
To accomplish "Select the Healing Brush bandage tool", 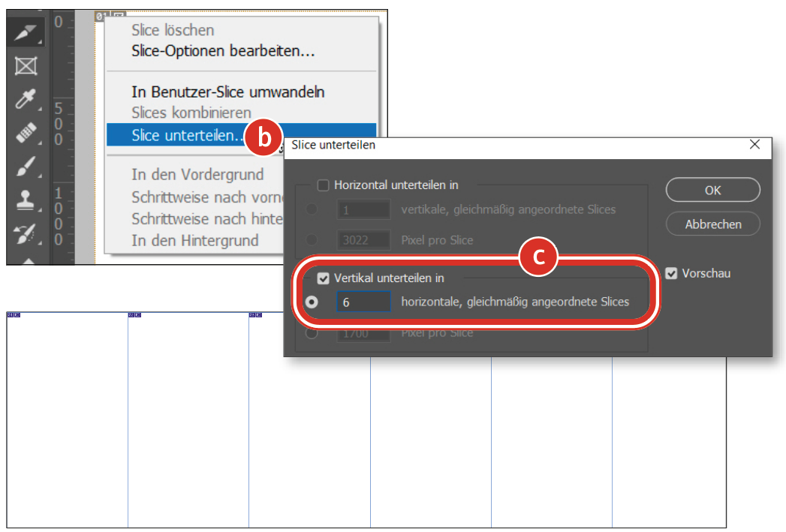I will pos(26,132).
